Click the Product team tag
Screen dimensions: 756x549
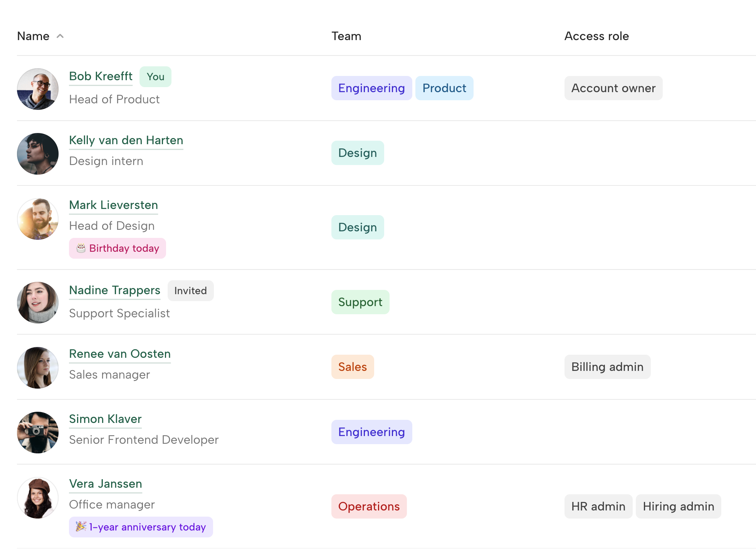(444, 88)
